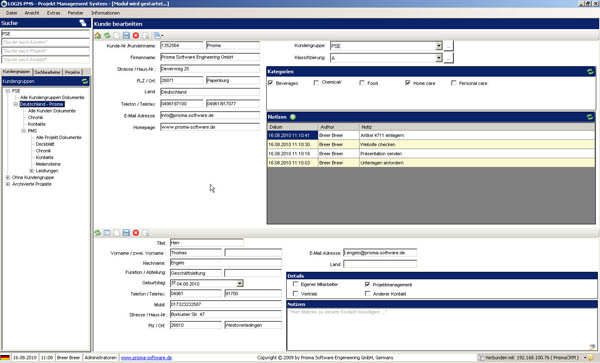The image size is (600, 363).
Task: Open the Geburtstag date picker dropdown
Action: click(240, 283)
